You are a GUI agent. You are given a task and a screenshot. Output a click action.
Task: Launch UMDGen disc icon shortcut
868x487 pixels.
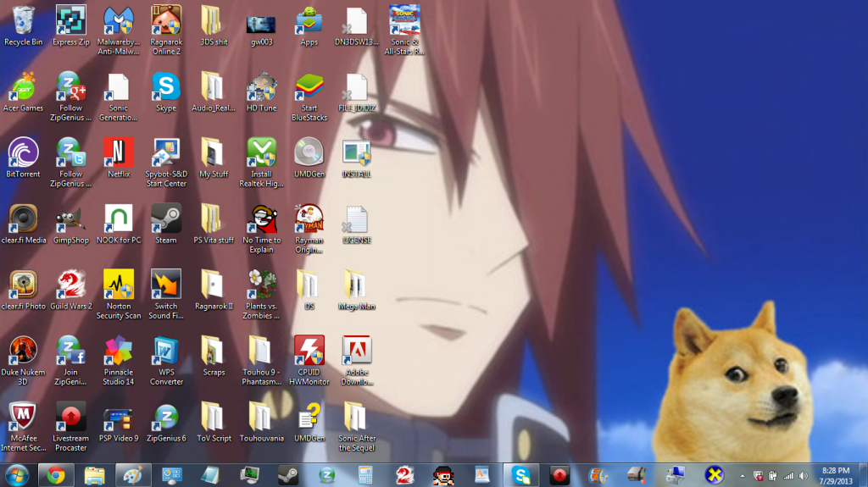309,158
